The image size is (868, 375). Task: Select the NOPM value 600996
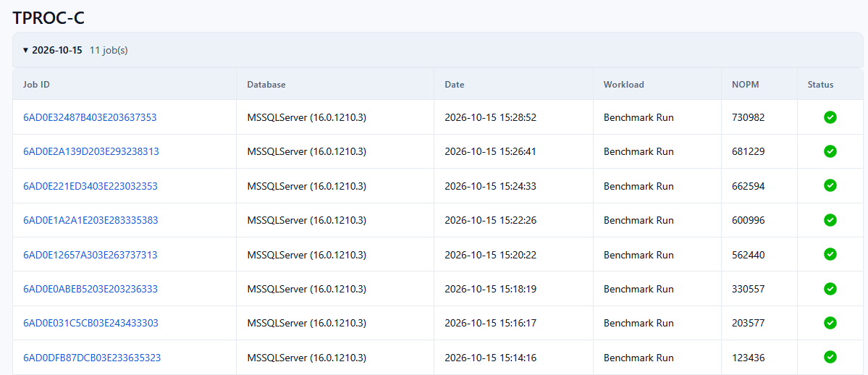(x=749, y=220)
